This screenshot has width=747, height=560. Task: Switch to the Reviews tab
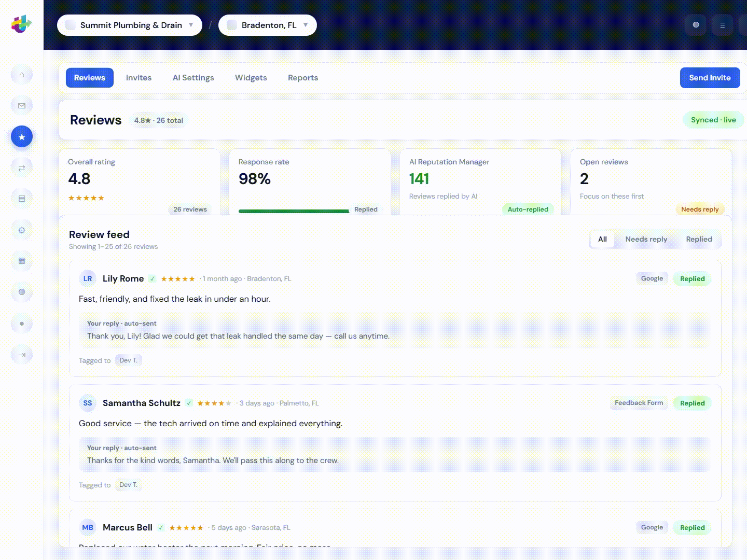(x=90, y=78)
